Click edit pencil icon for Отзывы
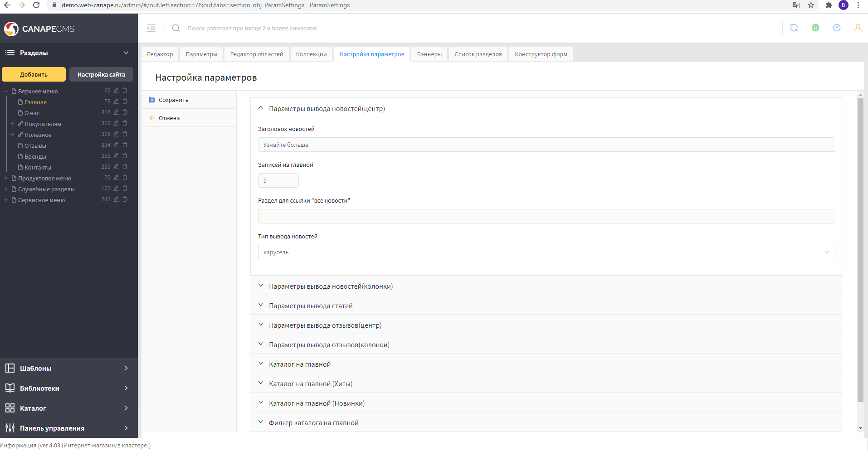Screen dimensions: 868x451 (x=116, y=145)
